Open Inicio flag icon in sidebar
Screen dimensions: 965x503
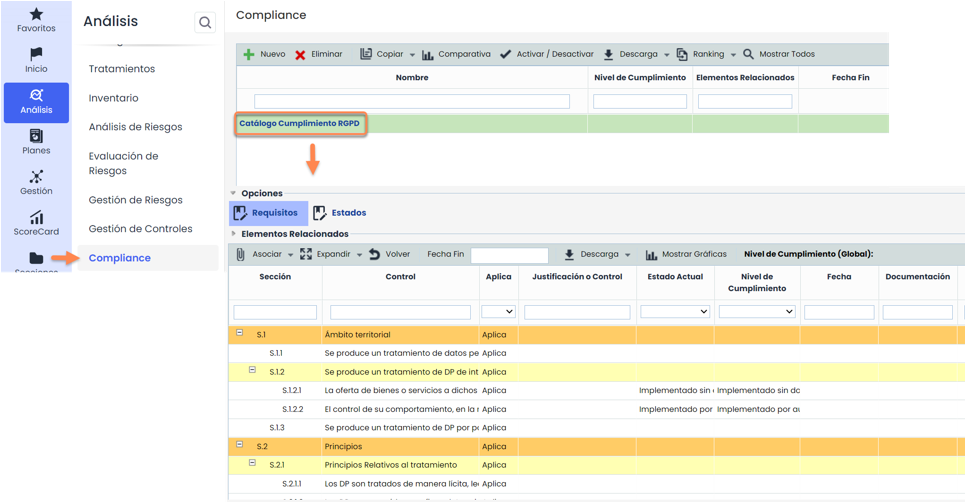tap(36, 54)
